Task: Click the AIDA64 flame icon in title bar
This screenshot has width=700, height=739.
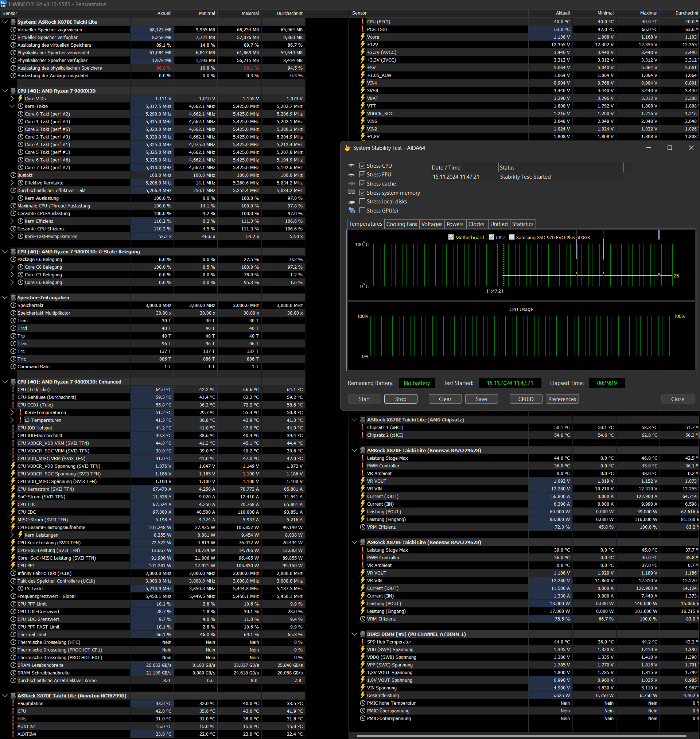Action: pyautogui.click(x=347, y=148)
